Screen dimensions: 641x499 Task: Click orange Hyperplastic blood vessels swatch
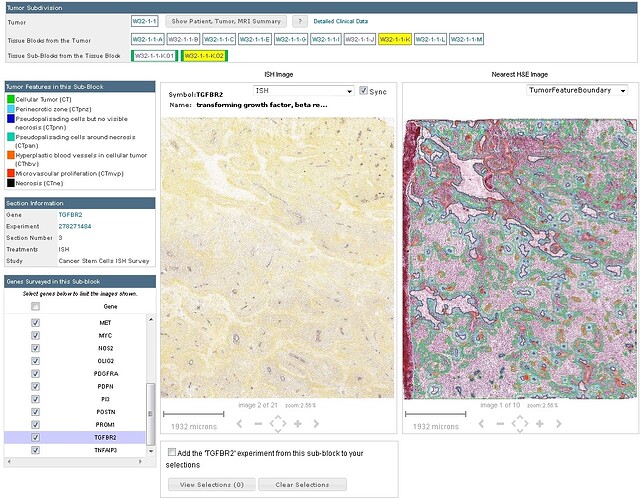(x=11, y=155)
